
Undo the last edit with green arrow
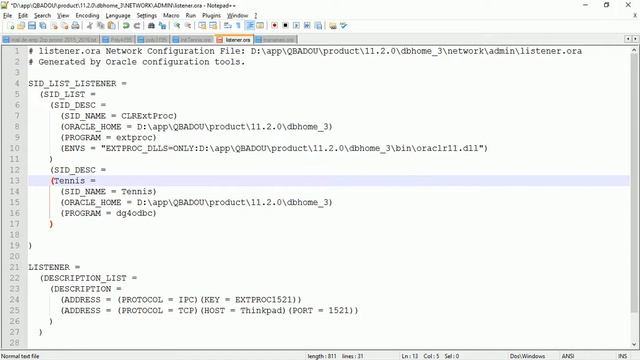click(126, 26)
